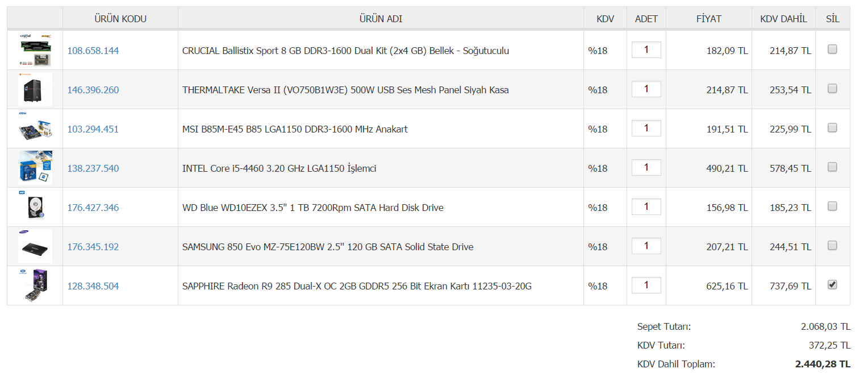868x381 pixels.
Task: Check the delete box for CRUCIAL Ballistix row
Action: pos(832,49)
